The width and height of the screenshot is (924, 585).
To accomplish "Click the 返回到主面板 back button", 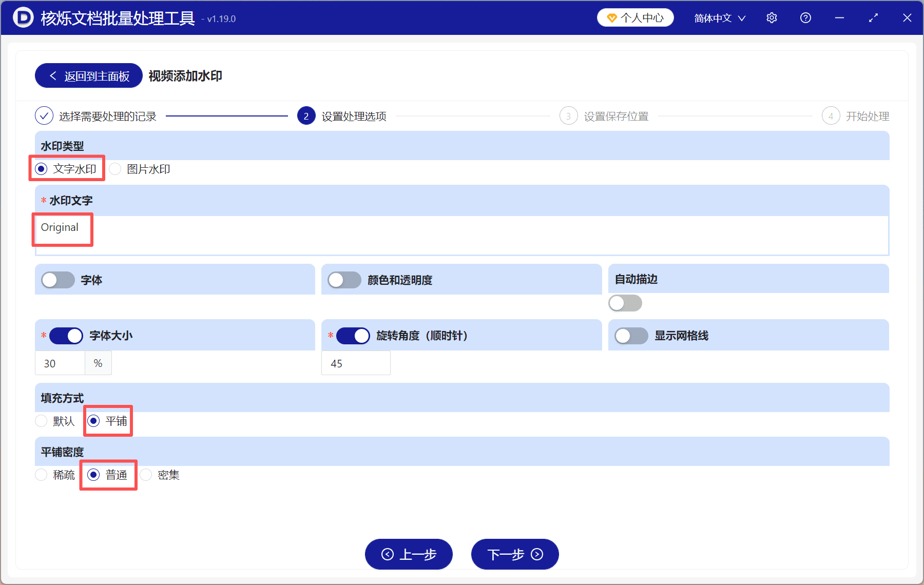I will [88, 75].
